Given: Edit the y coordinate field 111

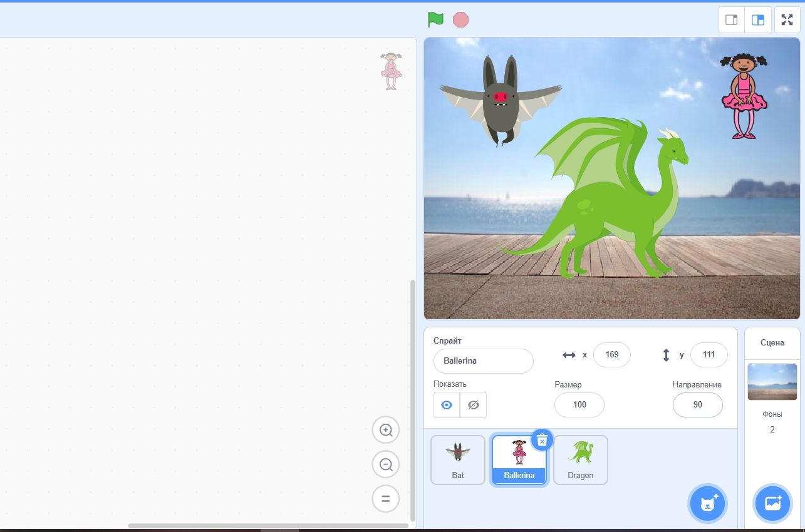Looking at the screenshot, I should tap(709, 355).
